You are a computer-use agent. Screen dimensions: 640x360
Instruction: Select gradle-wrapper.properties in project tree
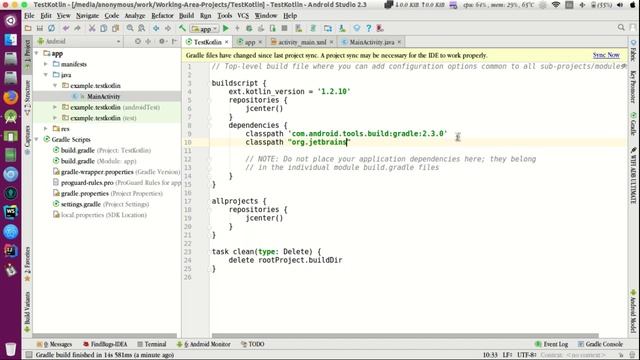pos(116,172)
